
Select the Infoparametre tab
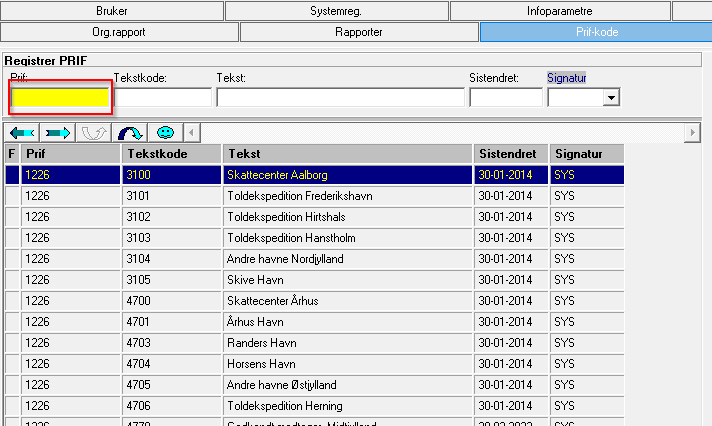tap(560, 11)
